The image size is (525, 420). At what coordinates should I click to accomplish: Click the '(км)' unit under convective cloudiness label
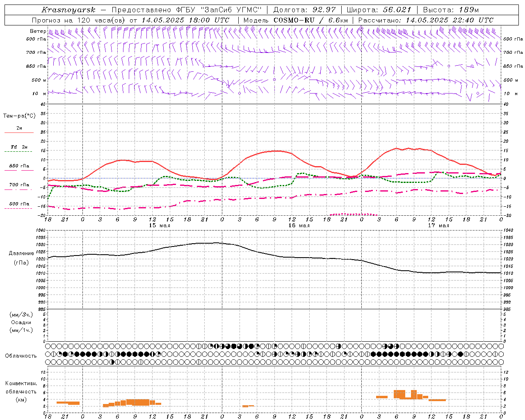[21, 400]
